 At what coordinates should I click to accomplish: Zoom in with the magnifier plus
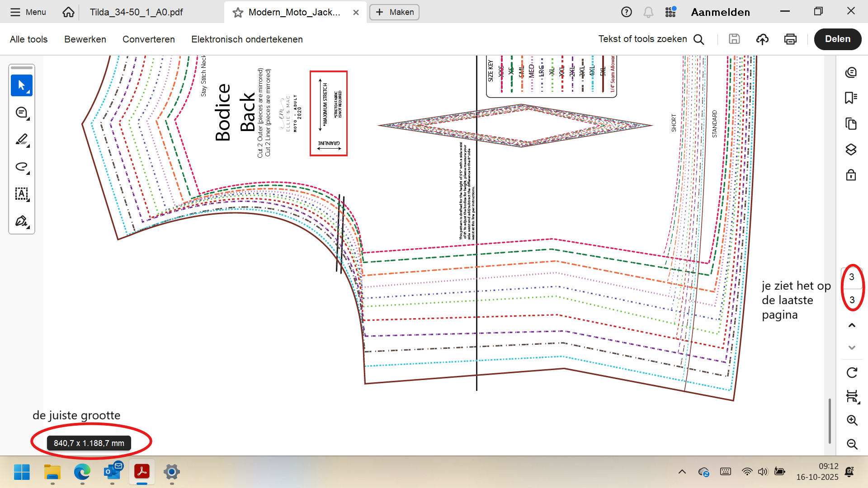click(x=852, y=420)
